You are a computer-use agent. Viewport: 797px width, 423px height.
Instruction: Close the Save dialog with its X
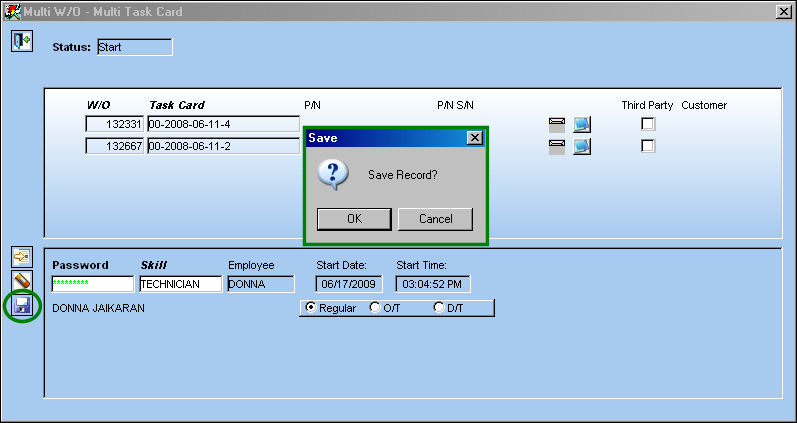[475, 138]
